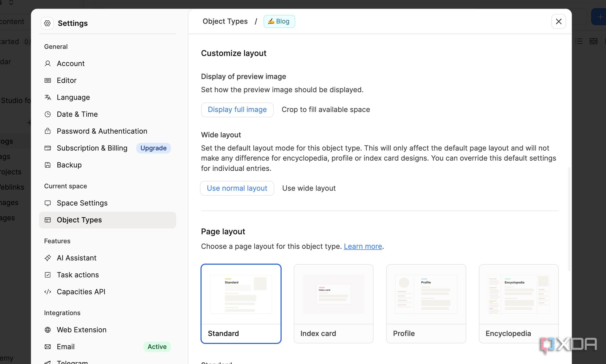Viewport: 606px width, 364px height.
Task: Open the Learn more link
Action: click(363, 246)
